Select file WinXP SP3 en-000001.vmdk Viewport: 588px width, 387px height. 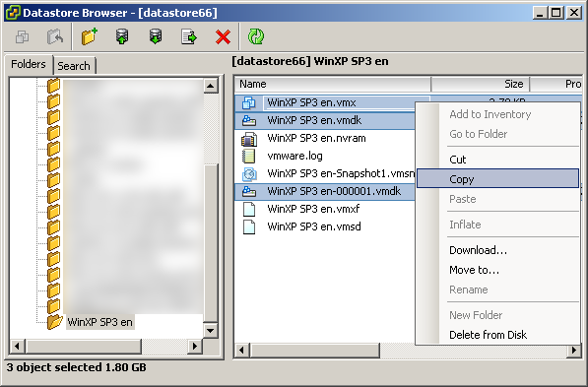pyautogui.click(x=334, y=191)
